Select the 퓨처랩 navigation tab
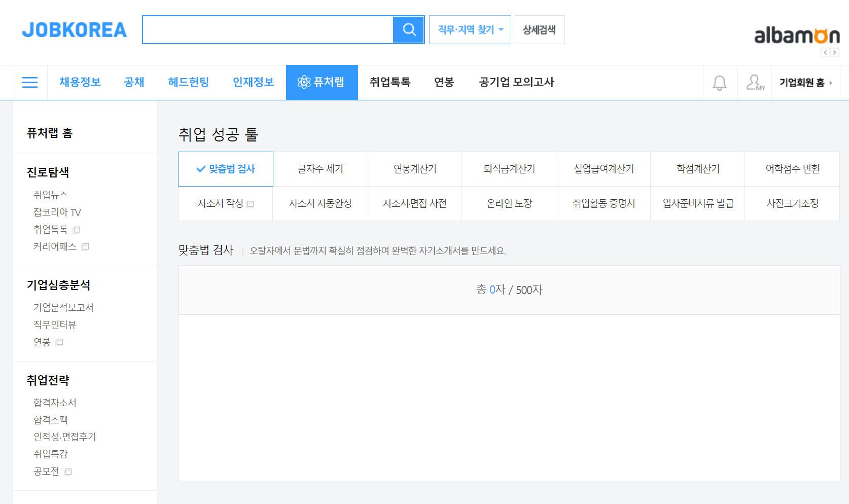The height and width of the screenshot is (504, 849). 322,82
